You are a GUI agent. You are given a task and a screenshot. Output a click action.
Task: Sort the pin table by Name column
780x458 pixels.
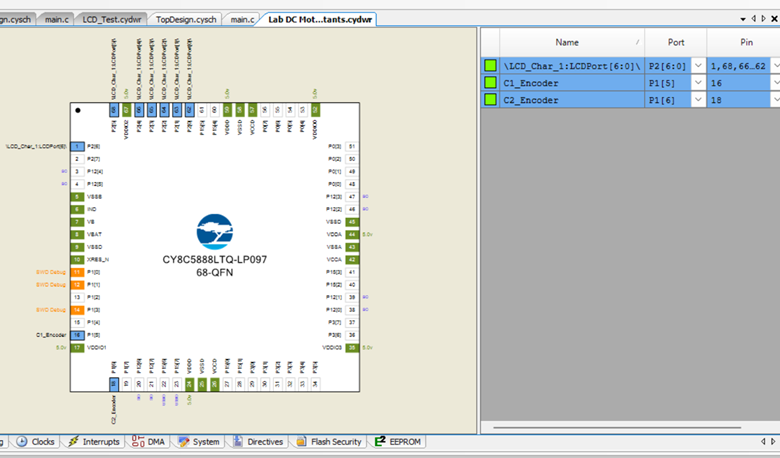point(572,42)
